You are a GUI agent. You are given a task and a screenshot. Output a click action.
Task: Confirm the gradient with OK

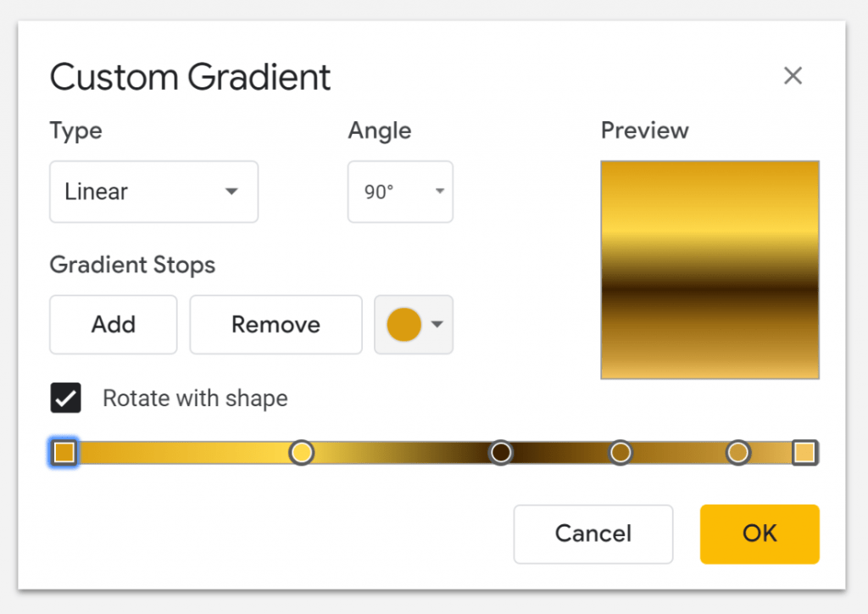(x=759, y=533)
